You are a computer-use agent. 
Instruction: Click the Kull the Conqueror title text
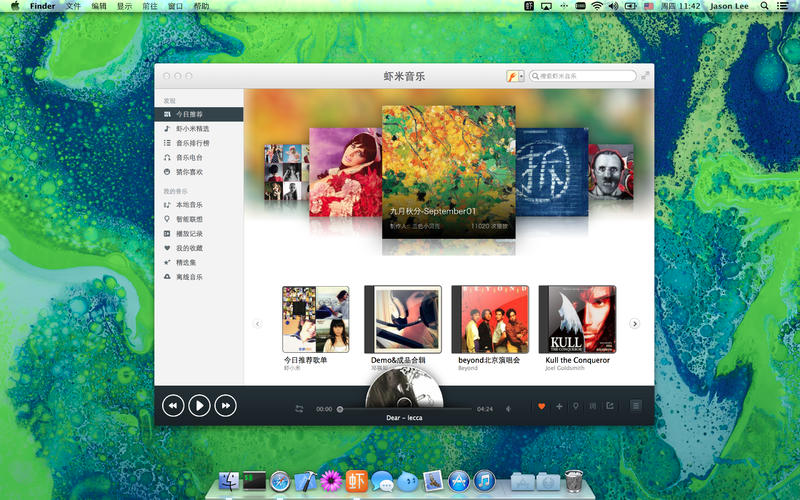click(x=578, y=360)
